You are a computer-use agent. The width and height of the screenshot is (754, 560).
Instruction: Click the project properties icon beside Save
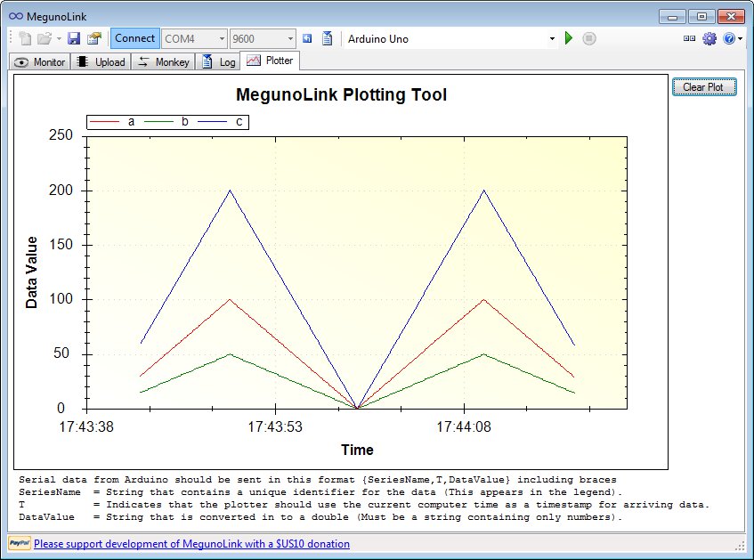point(93,38)
